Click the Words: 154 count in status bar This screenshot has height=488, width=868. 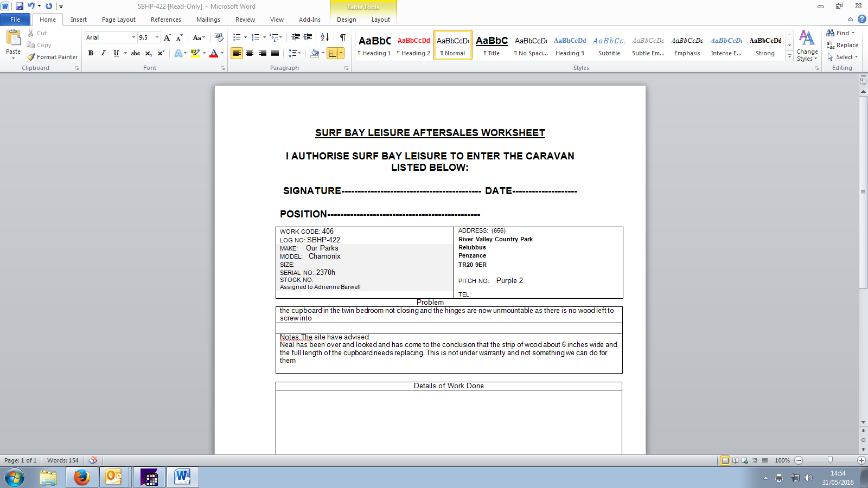click(62, 460)
